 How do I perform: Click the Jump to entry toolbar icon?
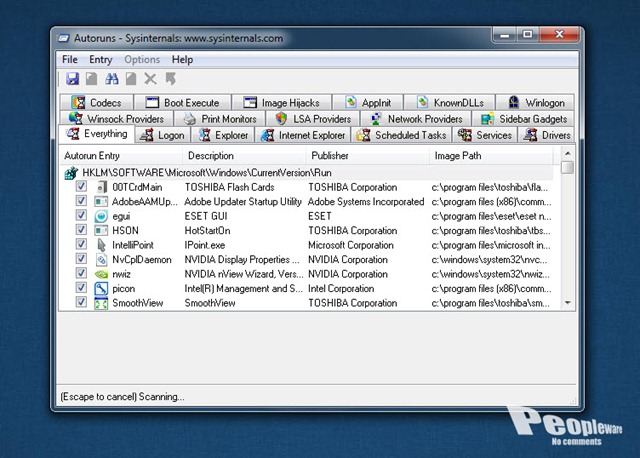tap(171, 79)
